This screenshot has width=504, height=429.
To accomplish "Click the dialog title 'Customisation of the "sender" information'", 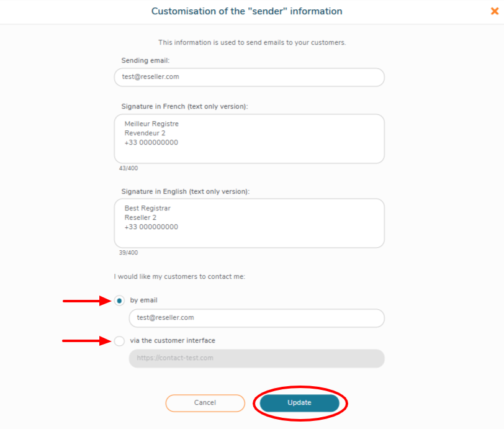I will click(247, 11).
